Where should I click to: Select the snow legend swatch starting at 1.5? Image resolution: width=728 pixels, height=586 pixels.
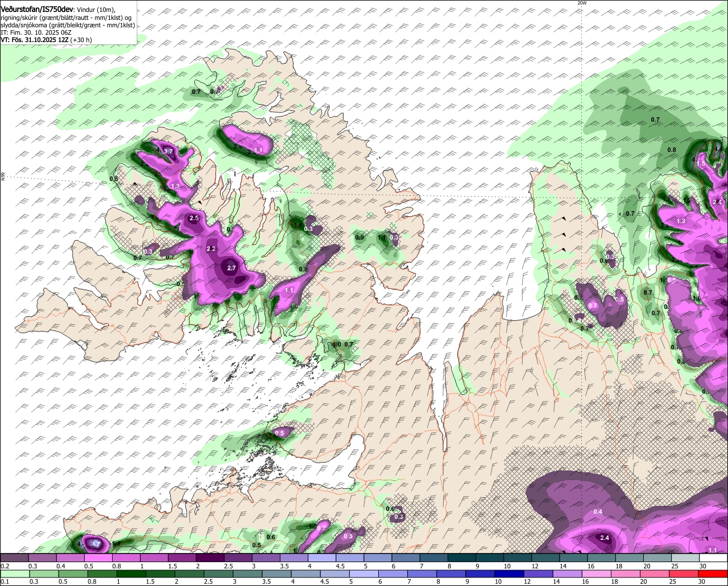point(182,558)
